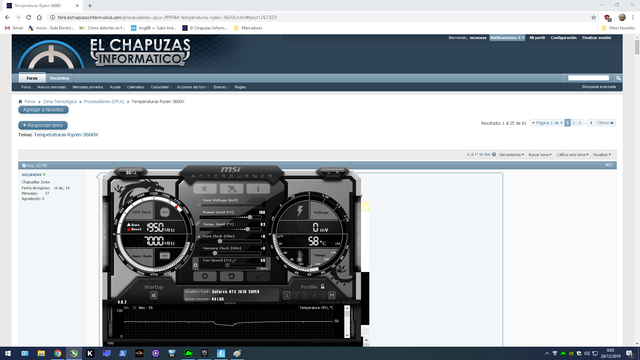Click the browser reload icon
Viewport: 640px width, 360px height.
pyautogui.click(x=29, y=18)
